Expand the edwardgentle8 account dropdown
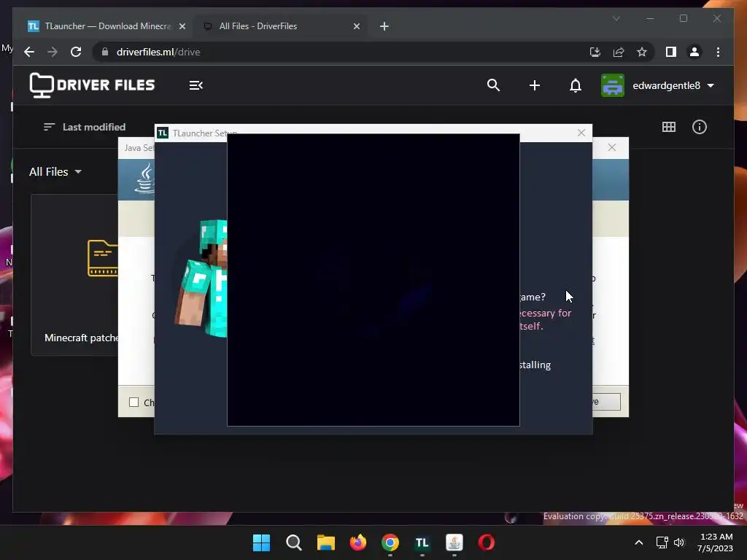 click(711, 86)
